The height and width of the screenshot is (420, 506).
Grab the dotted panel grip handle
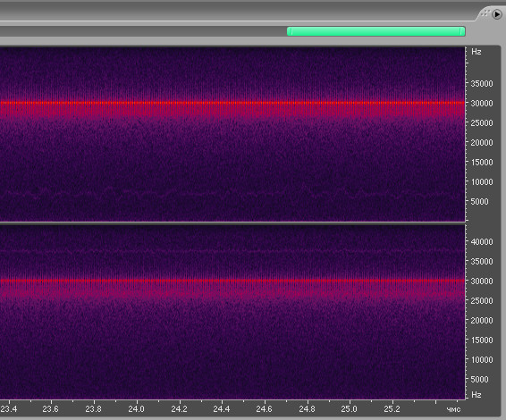pos(485,13)
